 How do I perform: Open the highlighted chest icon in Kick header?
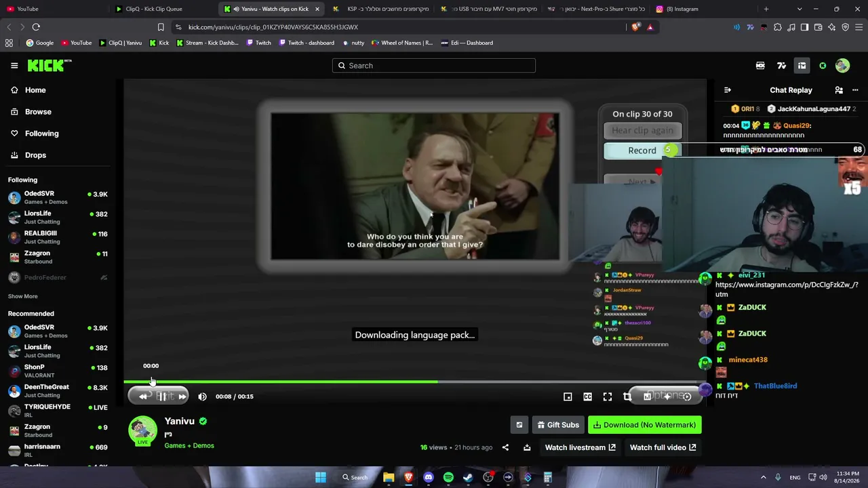pos(802,66)
